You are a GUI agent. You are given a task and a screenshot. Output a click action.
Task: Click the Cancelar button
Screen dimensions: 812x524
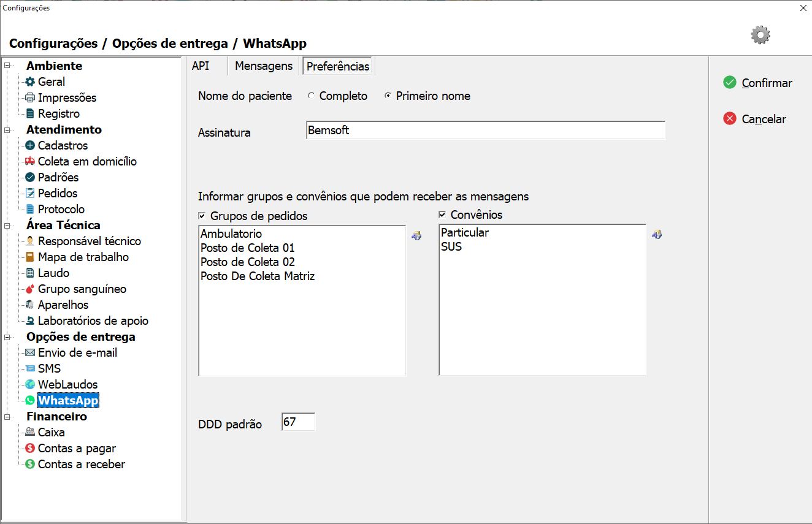click(755, 119)
